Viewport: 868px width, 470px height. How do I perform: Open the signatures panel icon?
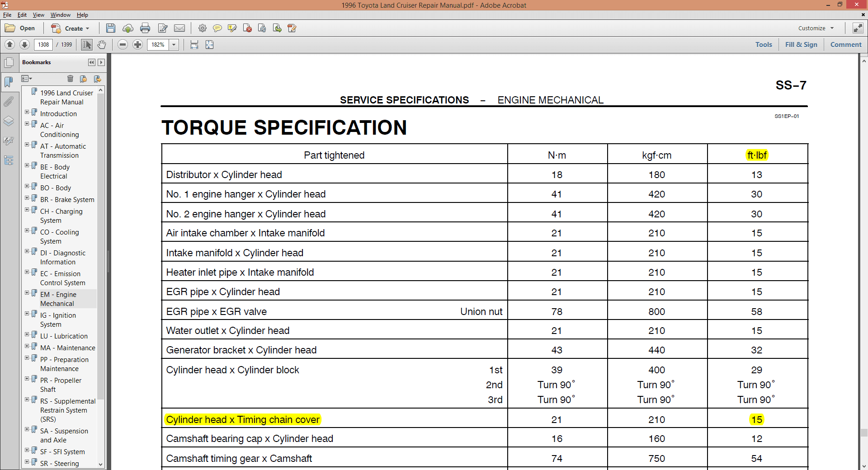[x=9, y=141]
